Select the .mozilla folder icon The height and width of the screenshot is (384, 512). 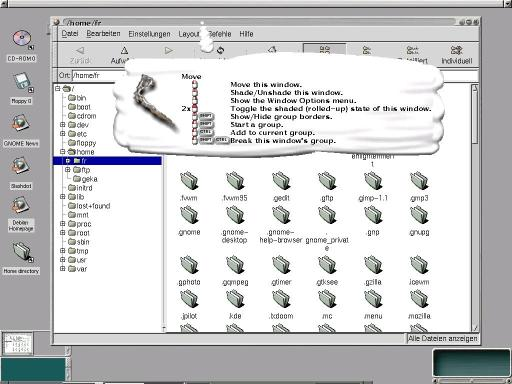(x=419, y=299)
